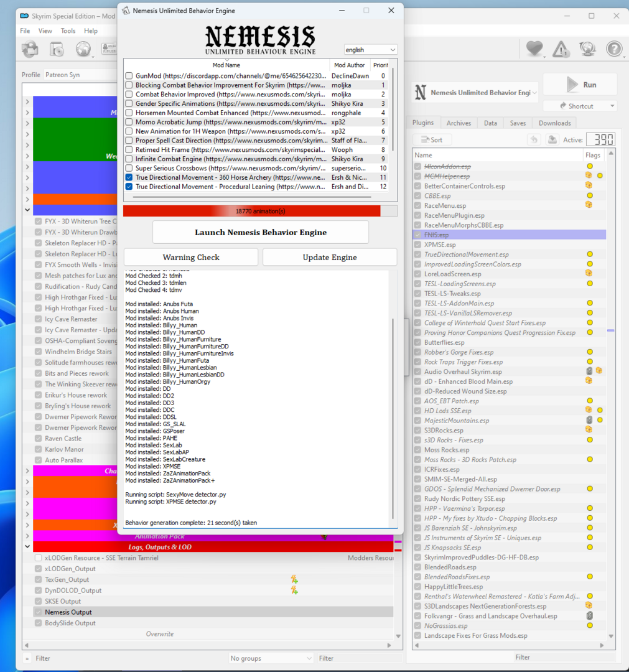This screenshot has width=629, height=672.
Task: Collapse the separator above FYX - 3D Whiterun Tree
Action: pos(27,210)
